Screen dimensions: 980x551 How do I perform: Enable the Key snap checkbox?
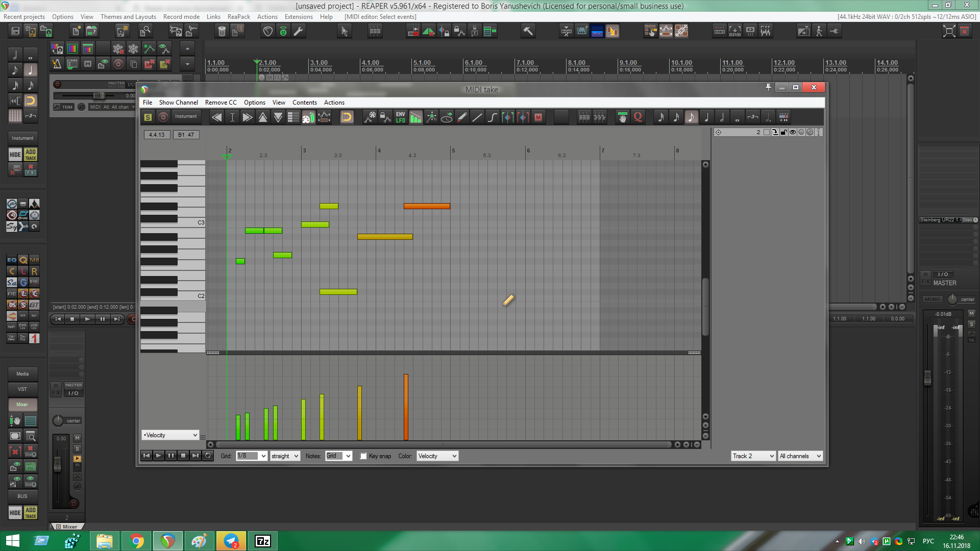(x=363, y=456)
